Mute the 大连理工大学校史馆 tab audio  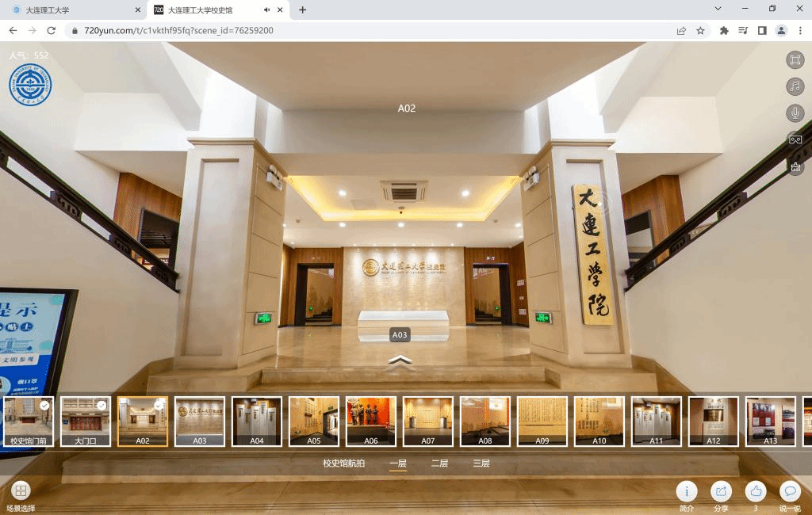point(266,10)
